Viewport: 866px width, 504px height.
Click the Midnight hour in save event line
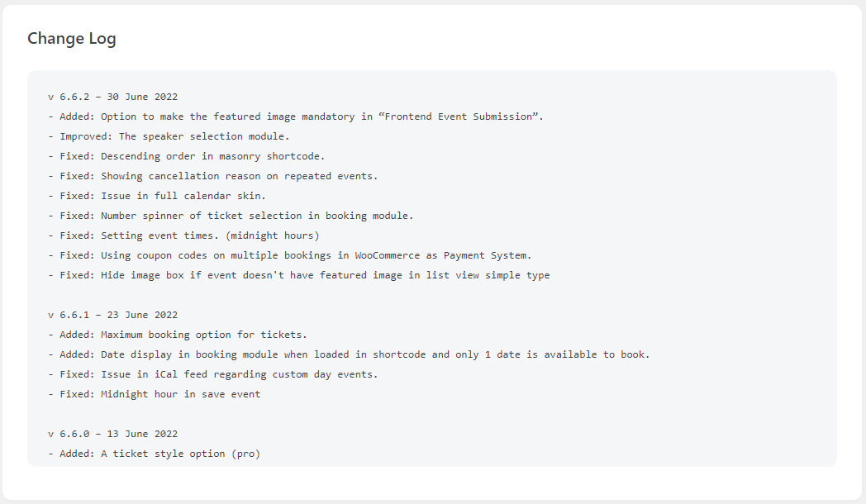(154, 395)
